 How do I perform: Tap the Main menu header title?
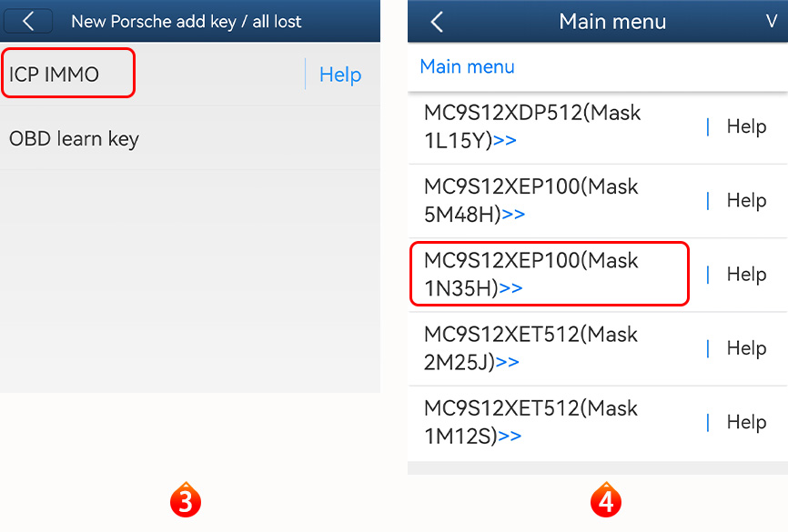click(x=612, y=21)
